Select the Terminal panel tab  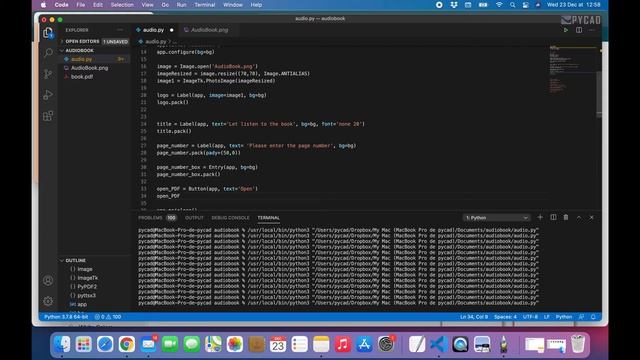pyautogui.click(x=268, y=218)
